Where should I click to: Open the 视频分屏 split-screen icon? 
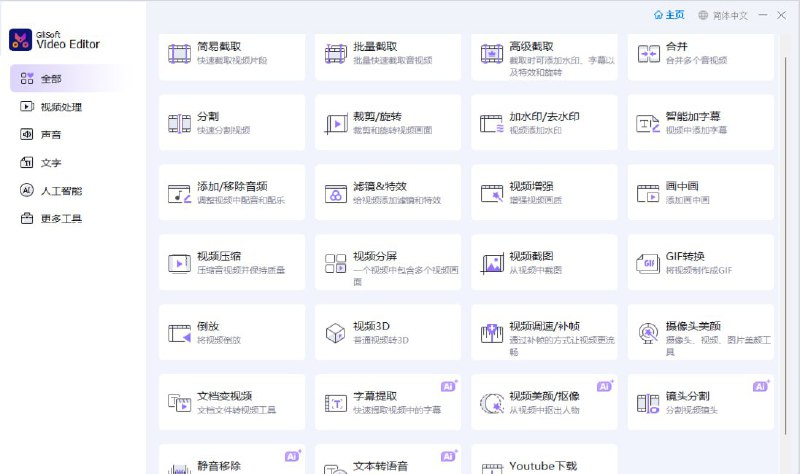[x=336, y=264]
